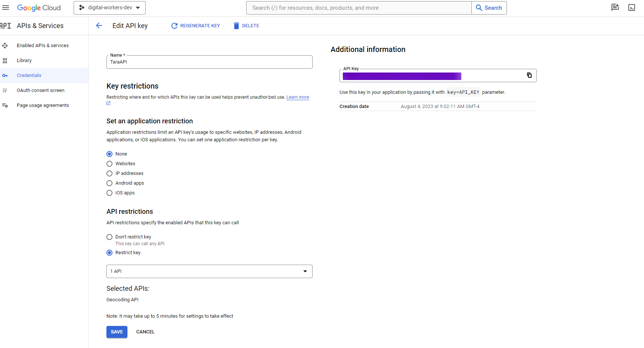The height and width of the screenshot is (348, 644).
Task: Click the Selected APIs: label
Action: (128, 289)
